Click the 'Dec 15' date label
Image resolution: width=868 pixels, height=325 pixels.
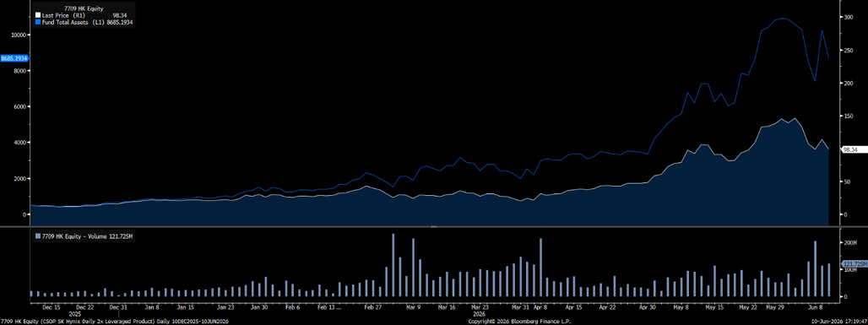click(x=52, y=306)
